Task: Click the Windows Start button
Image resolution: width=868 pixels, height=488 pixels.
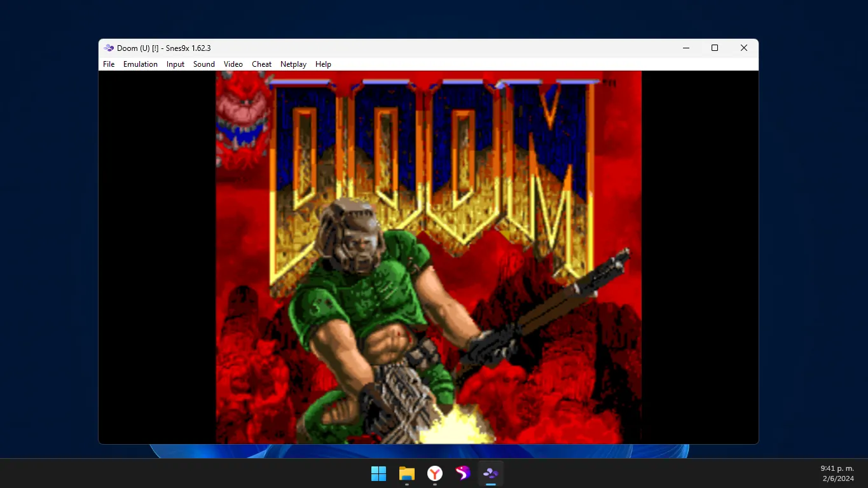Action: [x=379, y=473]
